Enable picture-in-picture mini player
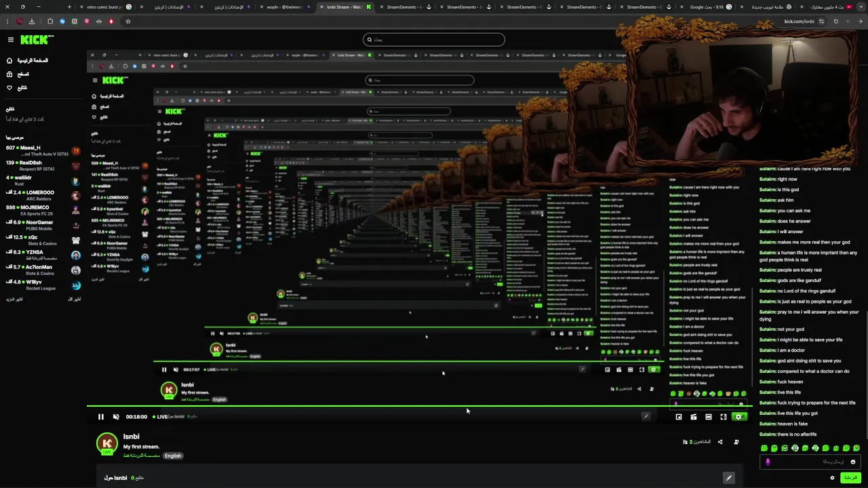Viewport: 868px width, 488px height. click(x=679, y=417)
